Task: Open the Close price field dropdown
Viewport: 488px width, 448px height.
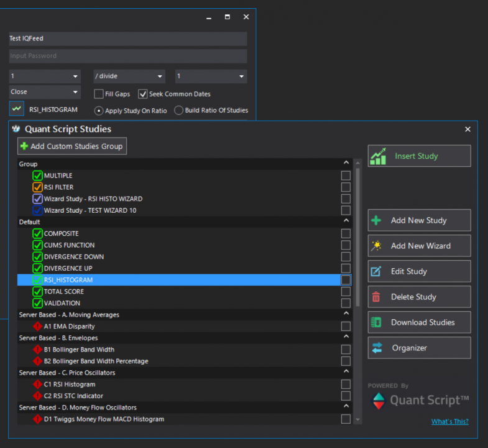Action: coord(45,92)
